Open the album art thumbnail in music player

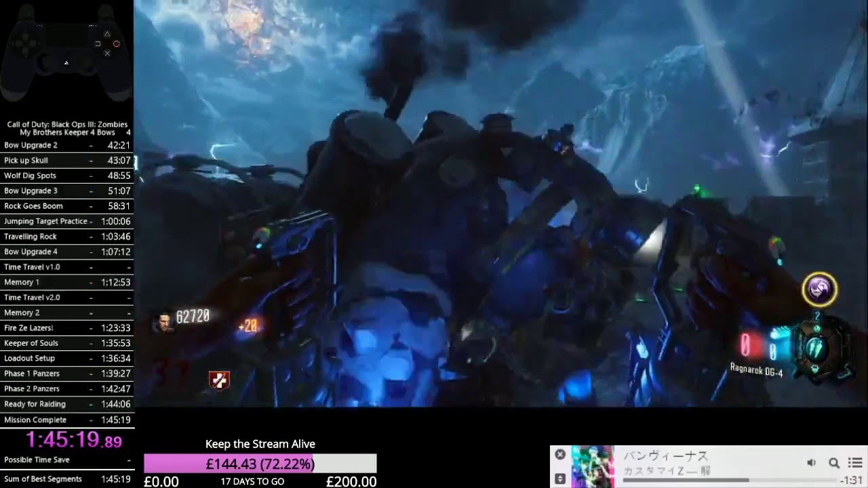593,466
